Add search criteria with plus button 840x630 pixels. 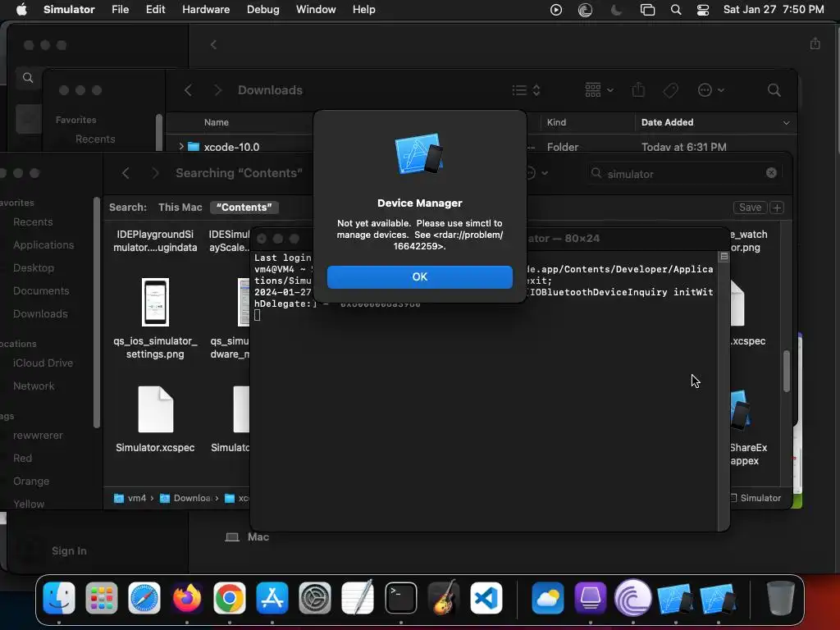click(777, 208)
